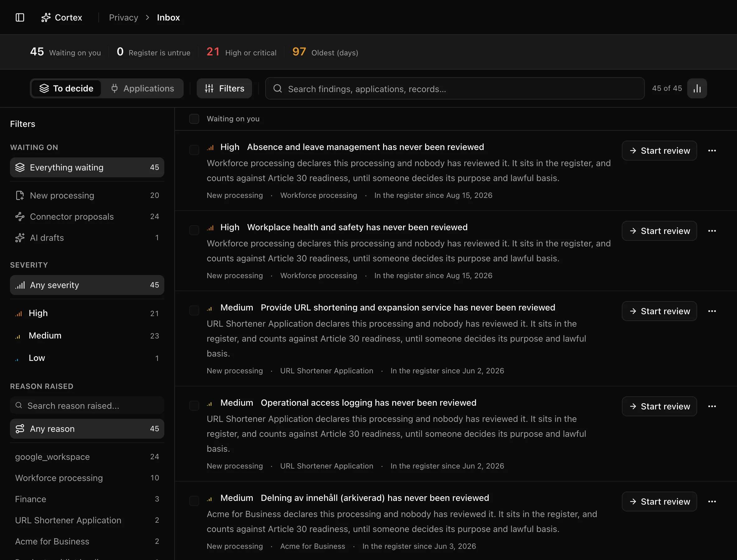This screenshot has height=560, width=737.
Task: Select all via Waiting on you checkbox
Action: (194, 119)
